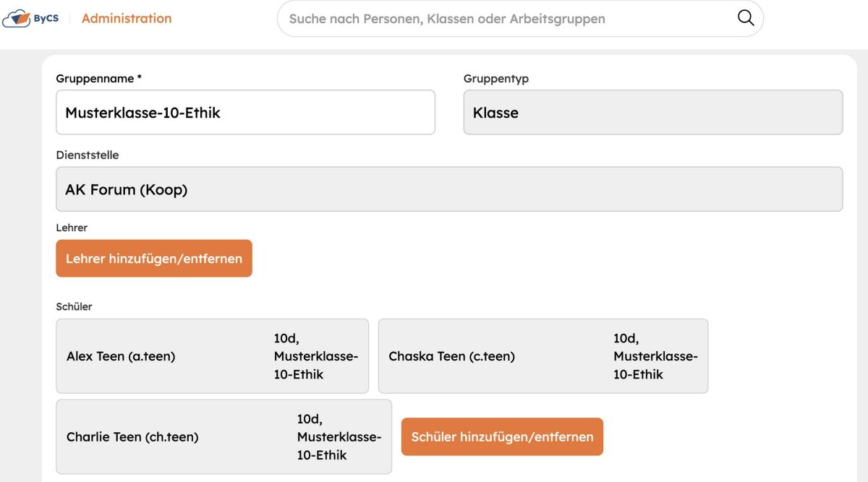Open the Administration link in the header
Image resolution: width=868 pixels, height=482 pixels.
click(x=127, y=19)
